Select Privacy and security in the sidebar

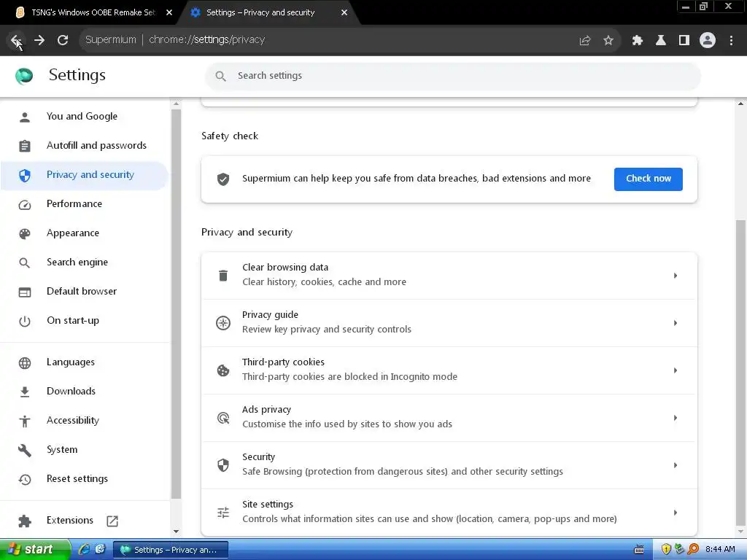[x=85, y=175]
